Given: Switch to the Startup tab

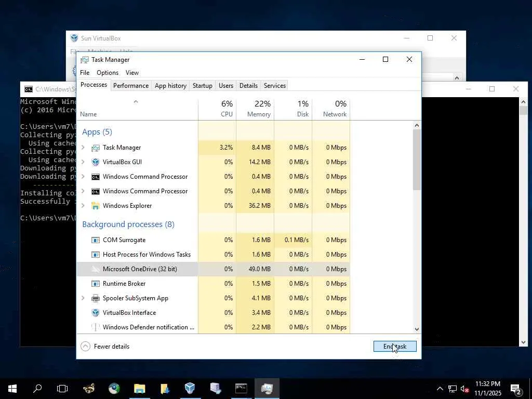Looking at the screenshot, I should (203, 86).
